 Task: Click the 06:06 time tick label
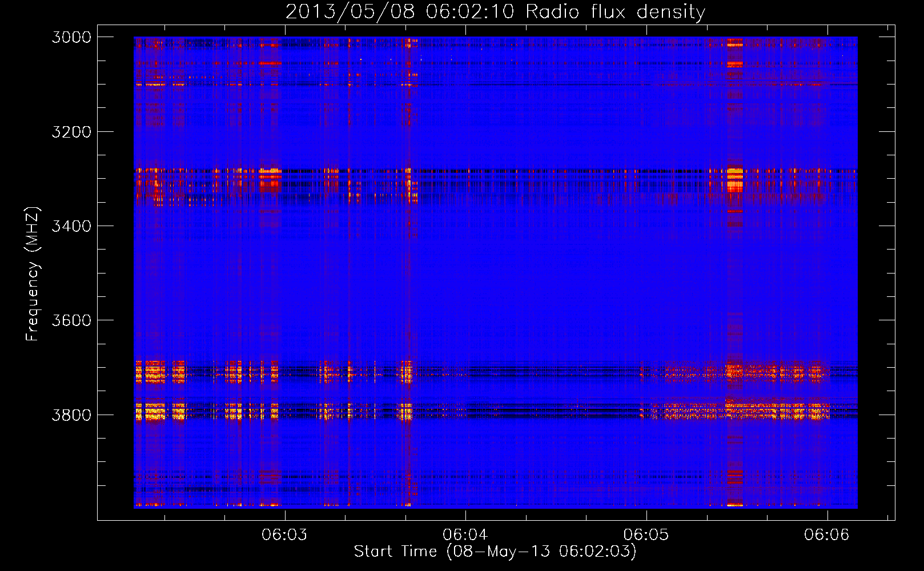pos(827,535)
